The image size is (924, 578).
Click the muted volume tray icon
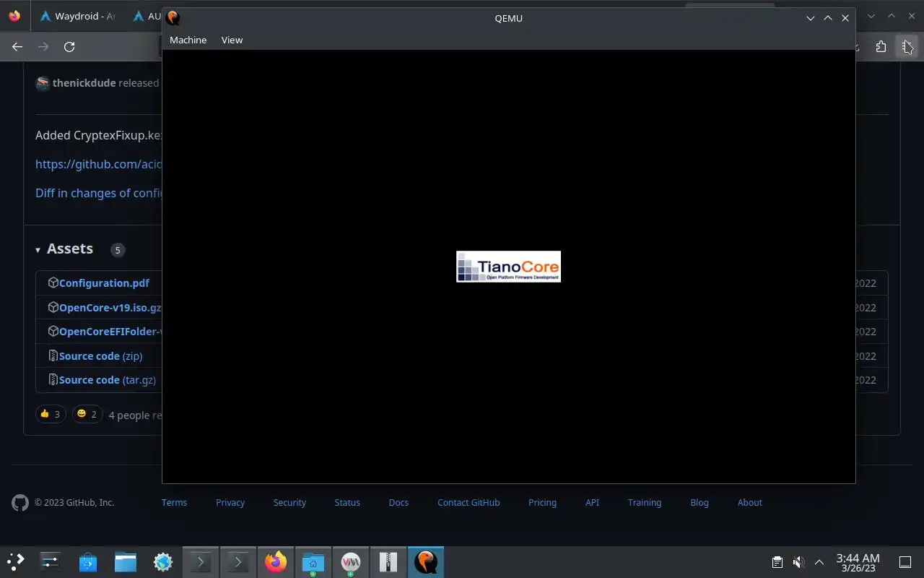[x=798, y=562]
